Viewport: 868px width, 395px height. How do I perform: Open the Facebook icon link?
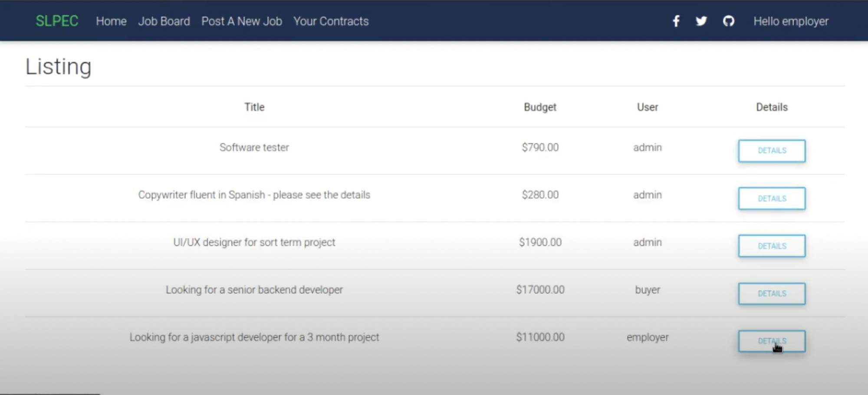click(676, 21)
